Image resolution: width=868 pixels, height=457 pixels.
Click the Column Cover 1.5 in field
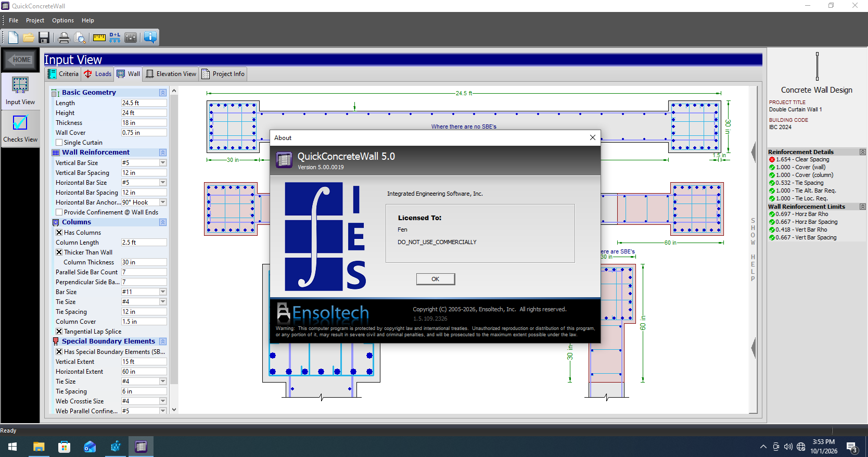click(x=144, y=322)
